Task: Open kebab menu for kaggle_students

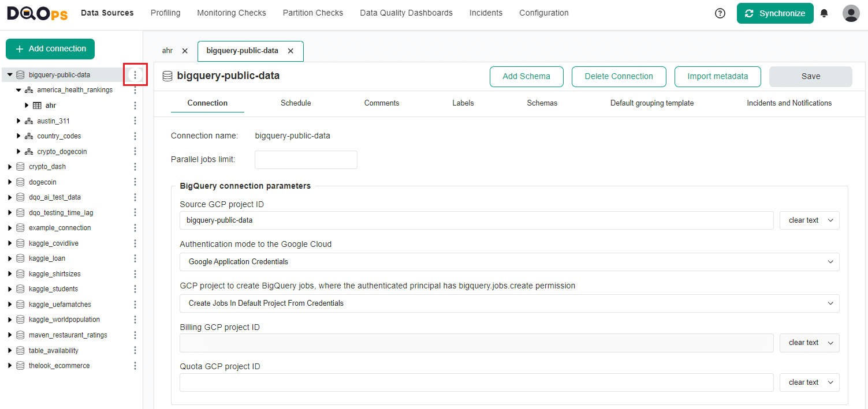Action: [135, 289]
